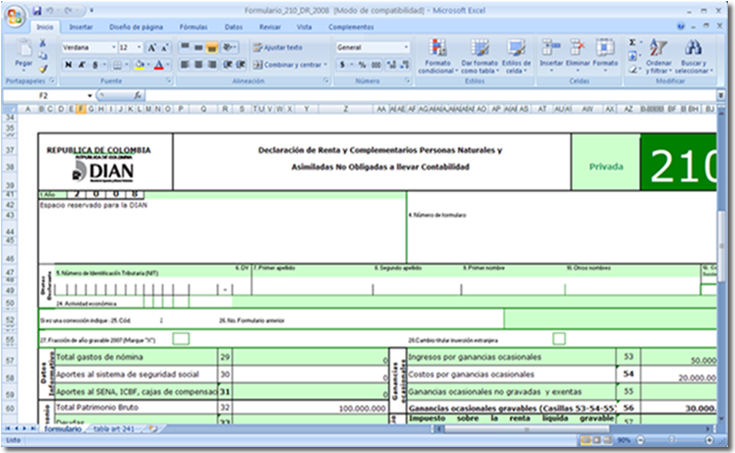
Task: Click the text orientation icon
Action: (229, 47)
